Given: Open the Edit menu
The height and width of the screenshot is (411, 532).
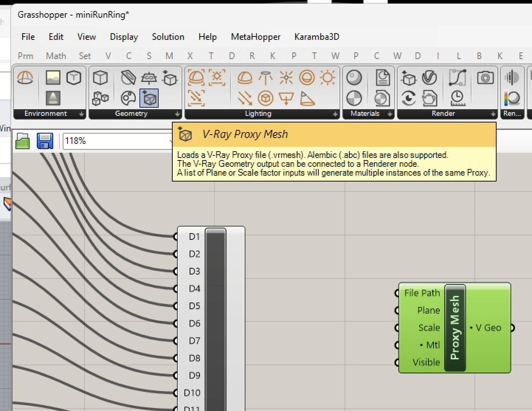Looking at the screenshot, I should click(56, 37).
